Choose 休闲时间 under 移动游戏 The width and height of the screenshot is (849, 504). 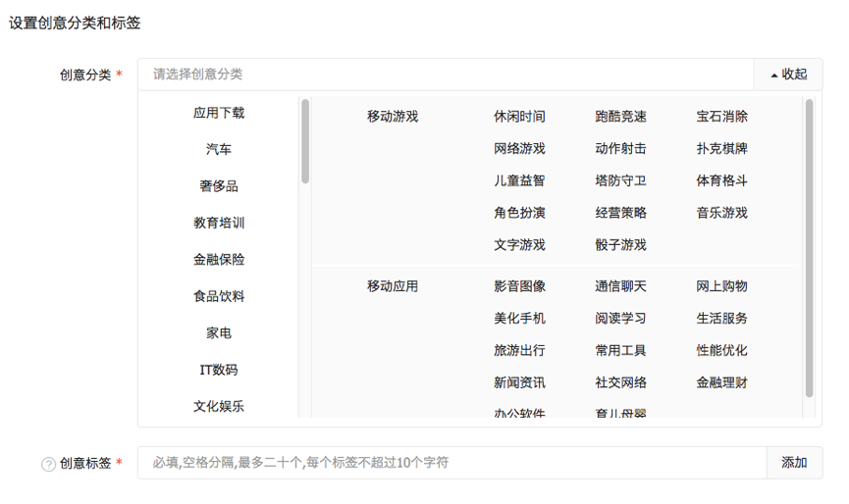click(519, 117)
